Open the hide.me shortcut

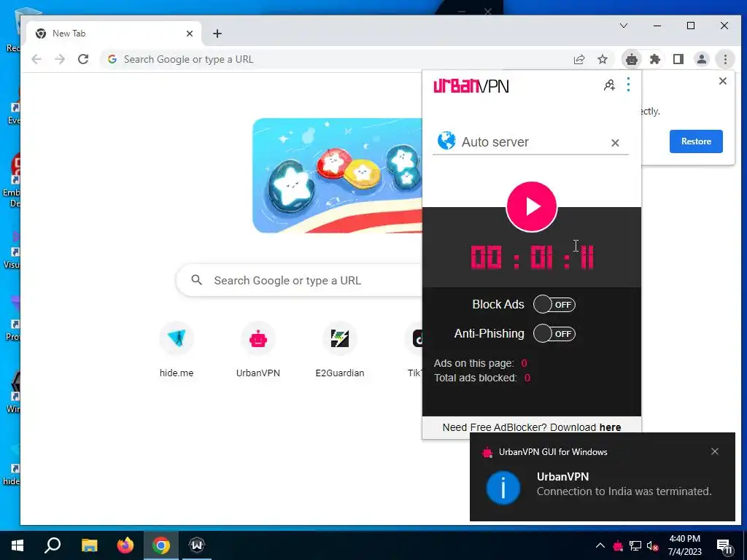pos(177,350)
